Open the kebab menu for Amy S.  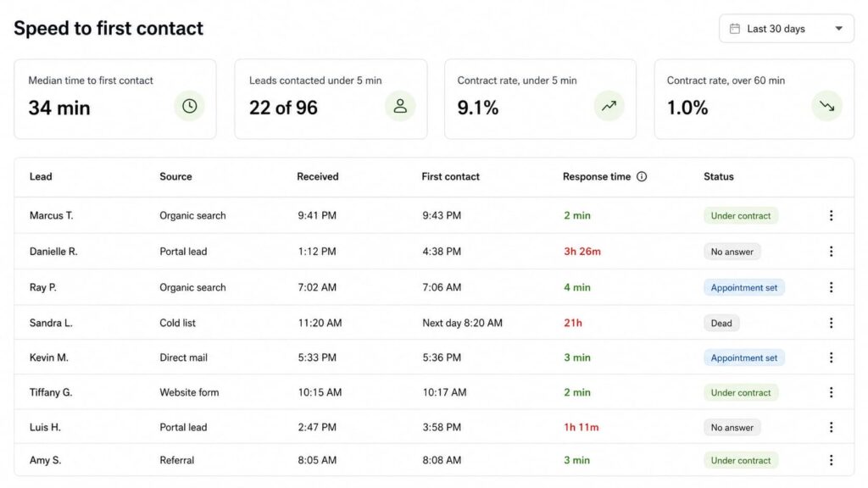coord(831,460)
